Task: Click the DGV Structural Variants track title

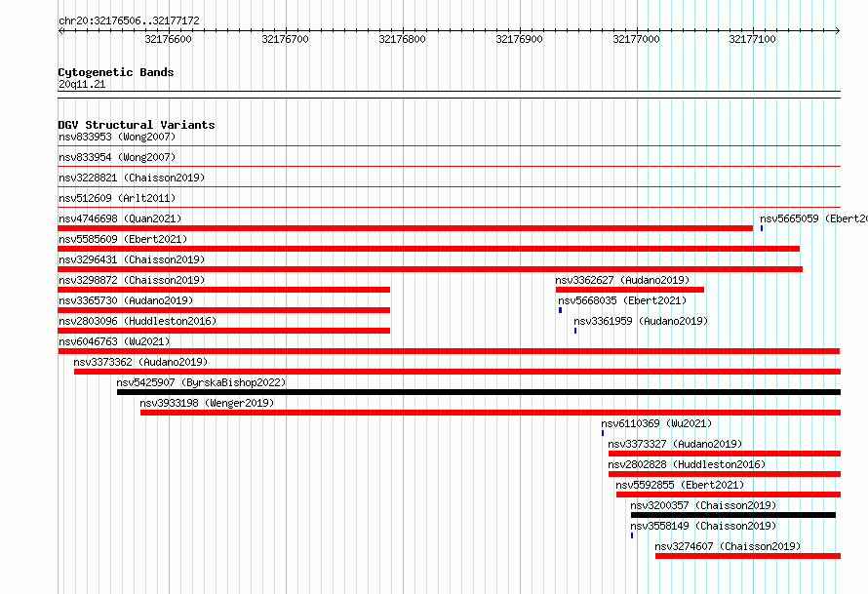Action: coord(137,125)
